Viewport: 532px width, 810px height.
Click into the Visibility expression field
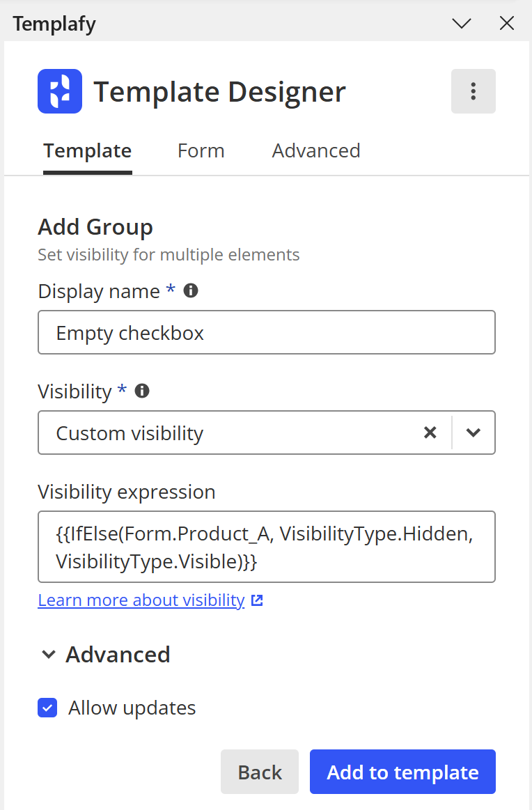[x=267, y=547]
